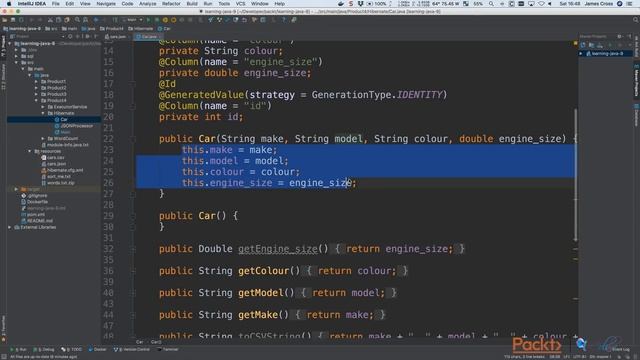Image resolution: width=640 pixels, height=360 pixels.
Task: Open the Terminal tool window button
Action: click(x=168, y=349)
